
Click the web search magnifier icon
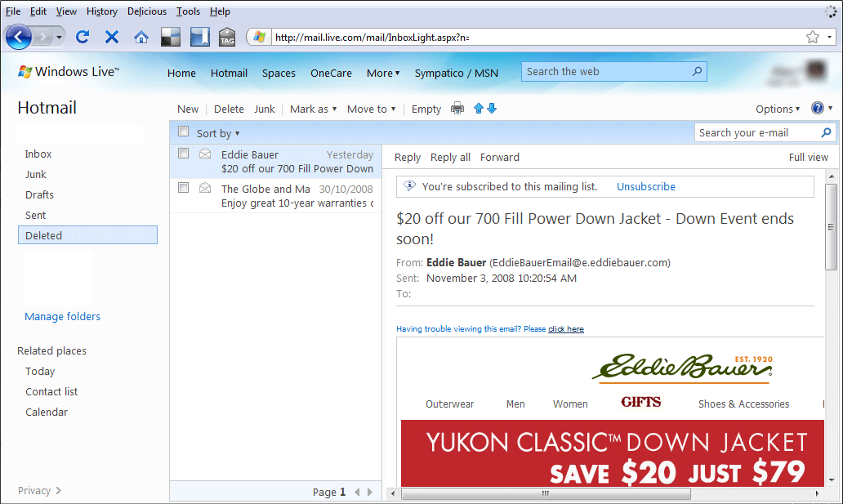(x=698, y=71)
